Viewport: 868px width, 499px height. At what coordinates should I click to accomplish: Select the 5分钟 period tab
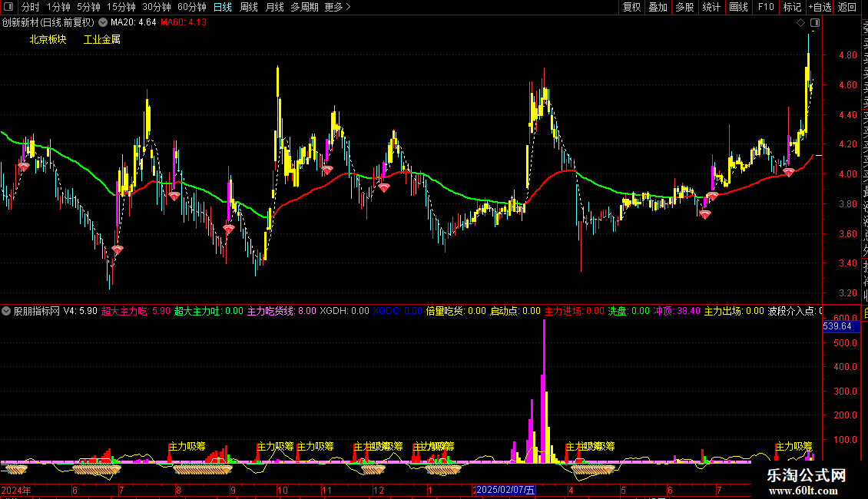[88, 7]
